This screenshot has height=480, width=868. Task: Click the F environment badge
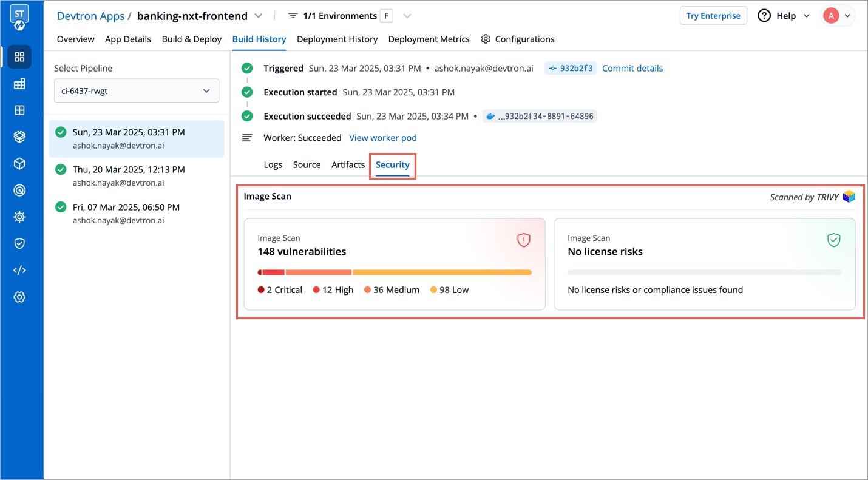(386, 16)
